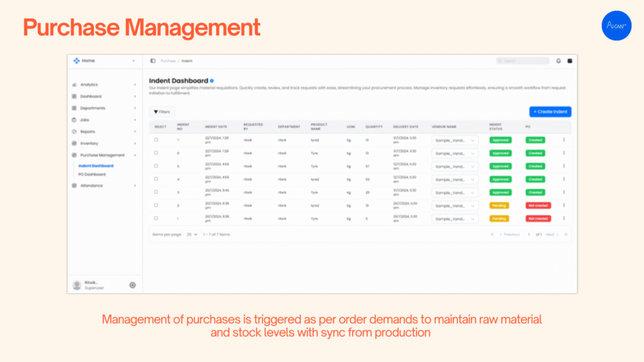Image resolution: width=644 pixels, height=362 pixels.
Task: Open items per page dropdown
Action: (191, 234)
